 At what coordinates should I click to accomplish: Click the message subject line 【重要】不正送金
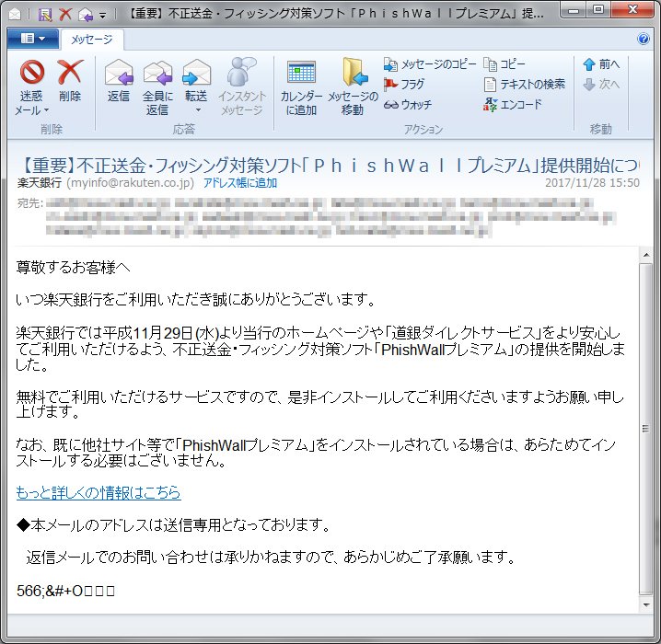[328, 165]
